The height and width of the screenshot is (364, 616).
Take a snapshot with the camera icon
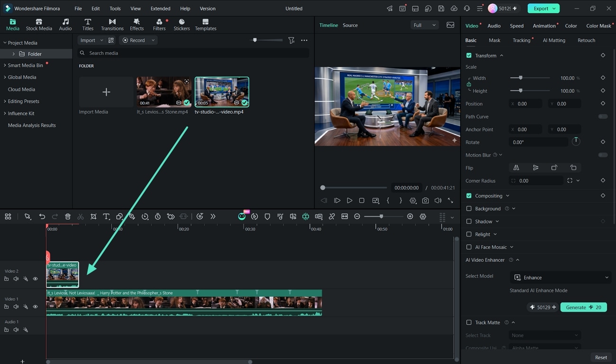[x=426, y=201]
